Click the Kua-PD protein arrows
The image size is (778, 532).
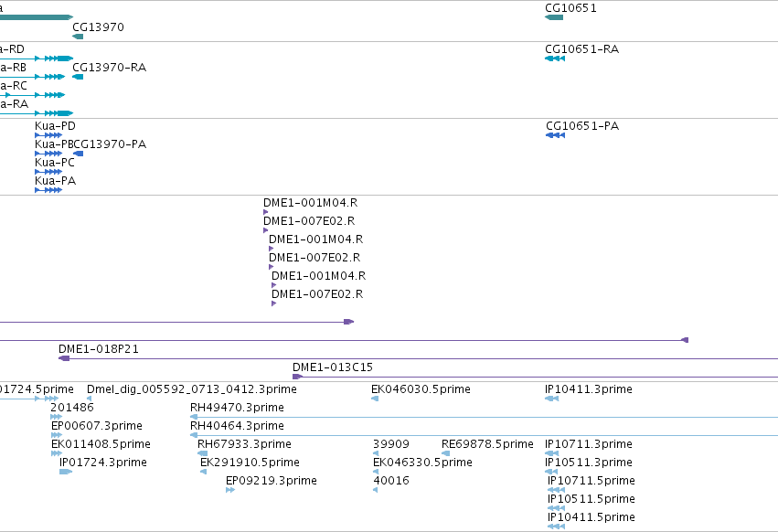[x=48, y=135]
